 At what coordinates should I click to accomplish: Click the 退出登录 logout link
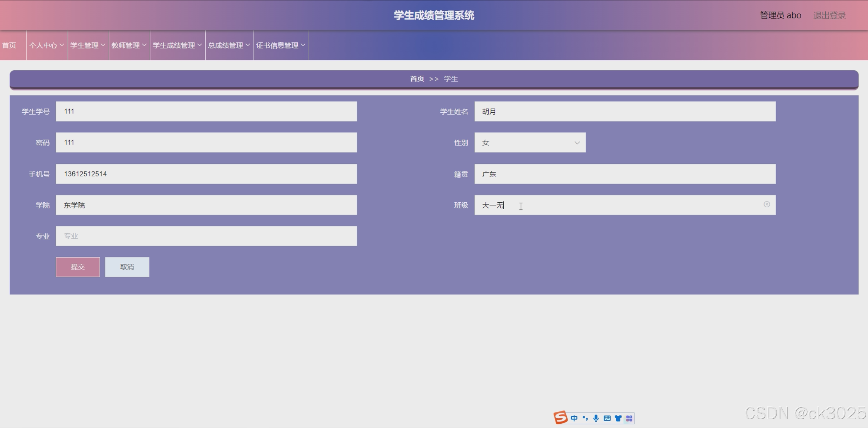[x=829, y=15]
